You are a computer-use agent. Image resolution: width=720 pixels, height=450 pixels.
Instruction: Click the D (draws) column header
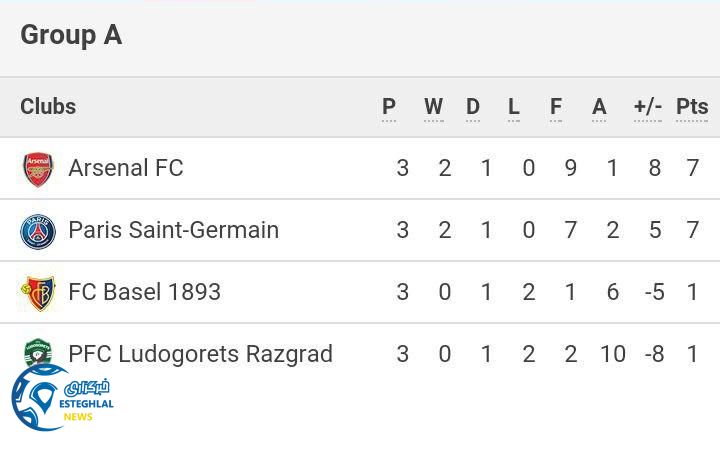473,106
